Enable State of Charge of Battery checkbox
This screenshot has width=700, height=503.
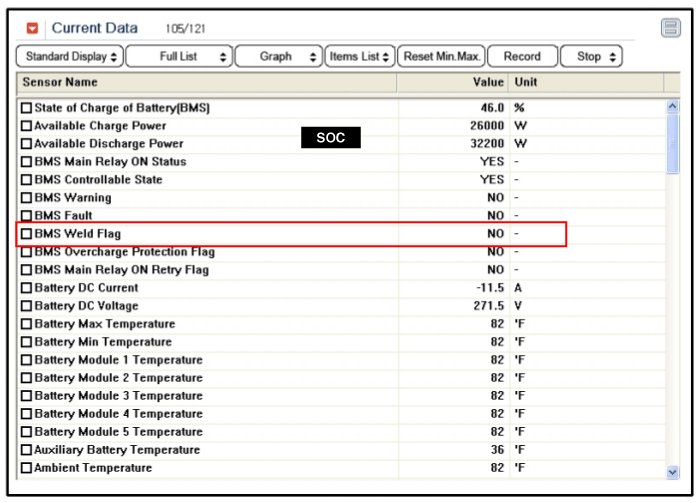click(x=27, y=108)
